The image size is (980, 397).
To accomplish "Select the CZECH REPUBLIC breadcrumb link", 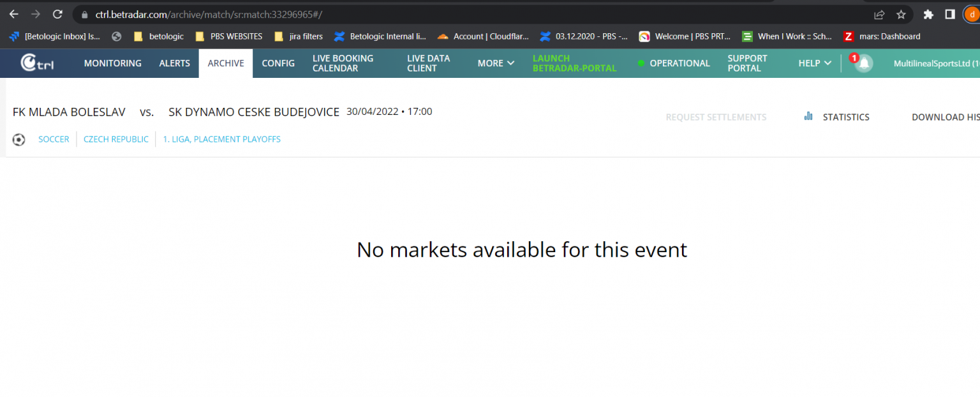I will point(116,139).
